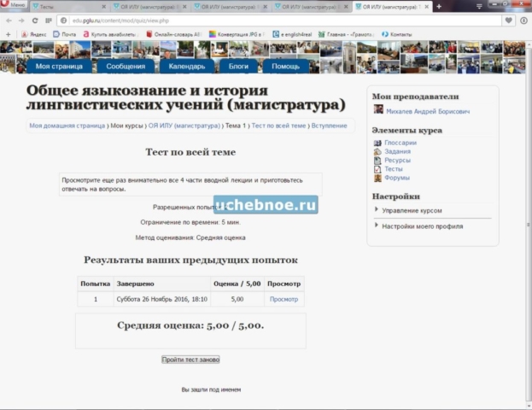Screen dimensions: 532x410
Task: Open the Сообщения navigation tab
Action: 126,66
